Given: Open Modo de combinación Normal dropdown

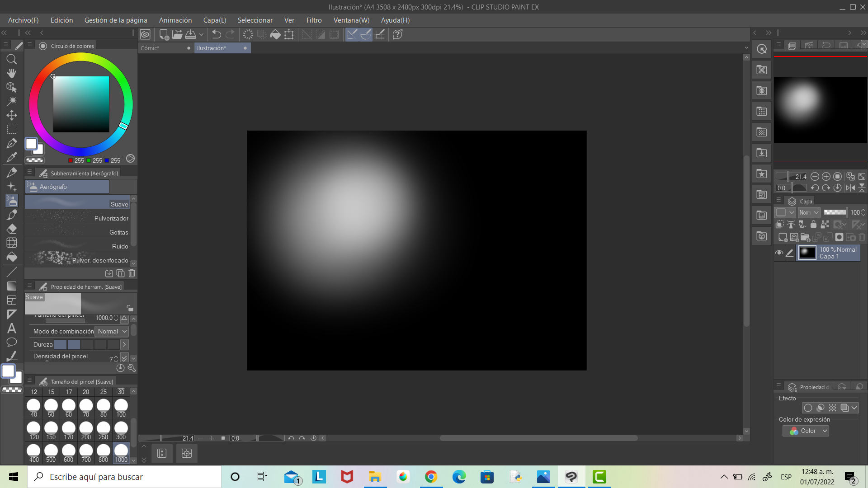Looking at the screenshot, I should (x=113, y=332).
